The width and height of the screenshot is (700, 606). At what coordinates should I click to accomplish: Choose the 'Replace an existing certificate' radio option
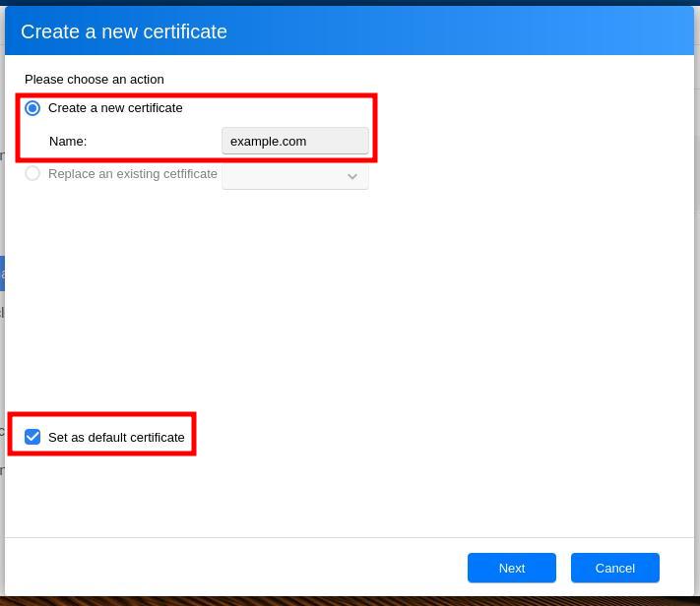point(32,174)
